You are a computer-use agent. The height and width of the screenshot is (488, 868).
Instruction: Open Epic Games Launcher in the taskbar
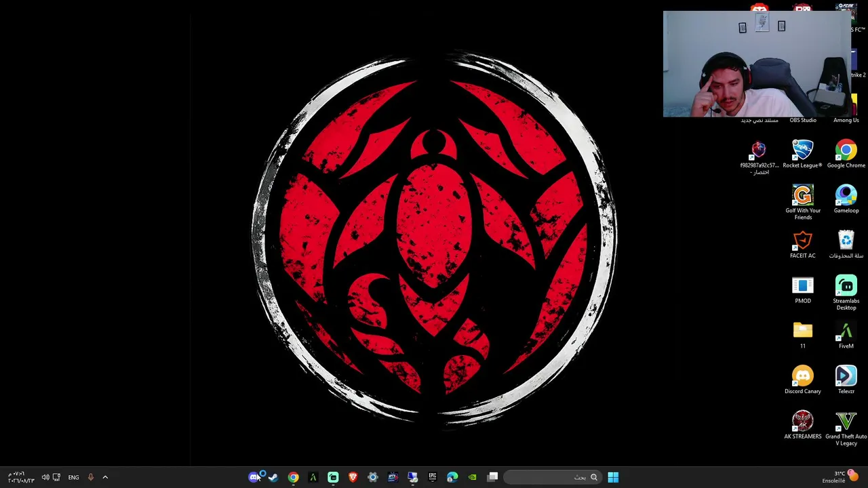[432, 477]
